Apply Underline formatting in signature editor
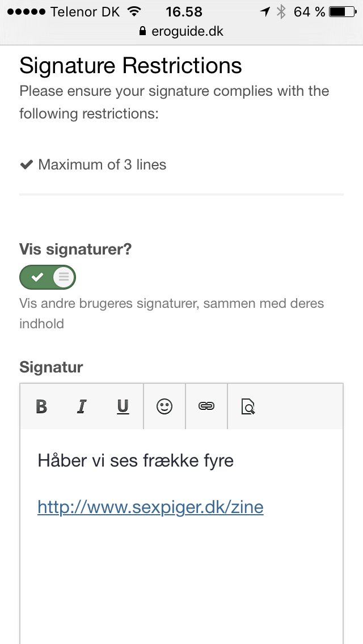The height and width of the screenshot is (644, 363). click(123, 406)
